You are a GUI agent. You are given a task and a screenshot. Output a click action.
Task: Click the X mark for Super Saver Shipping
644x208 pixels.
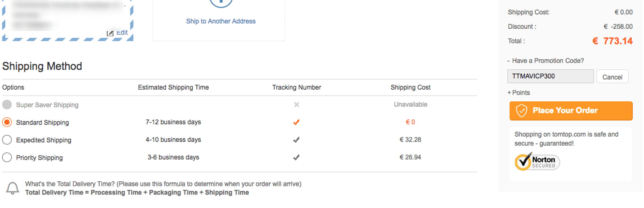point(296,105)
